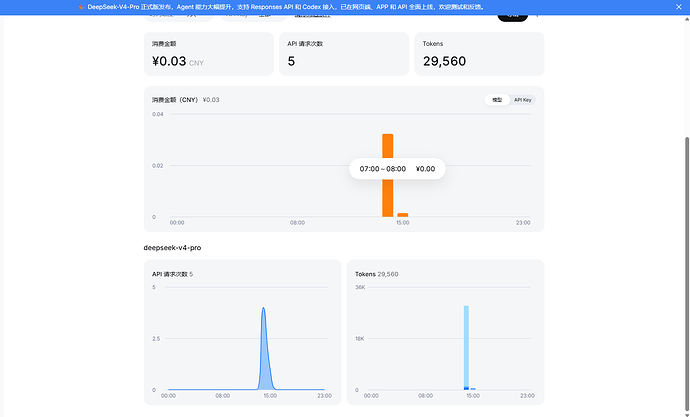Open the Tokens 29,560 summary card
This screenshot has height=417, width=690.
point(479,54)
